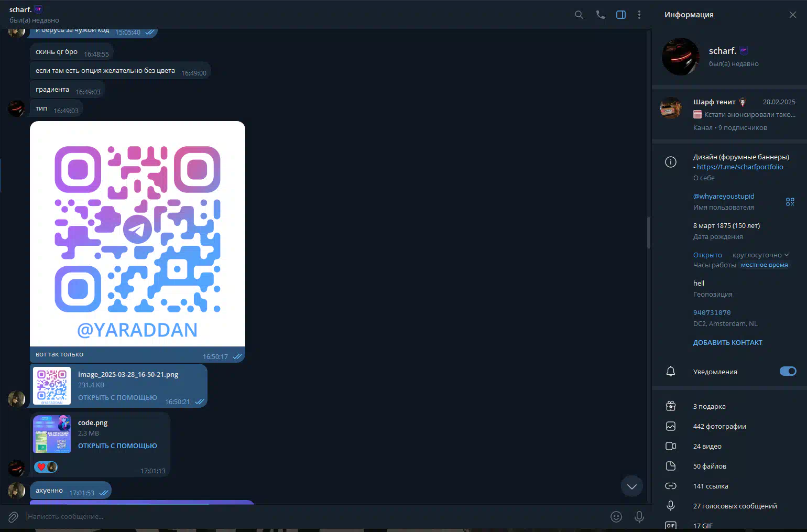Open the emoji picker
Screen dimensions: 807x532
[616, 517]
